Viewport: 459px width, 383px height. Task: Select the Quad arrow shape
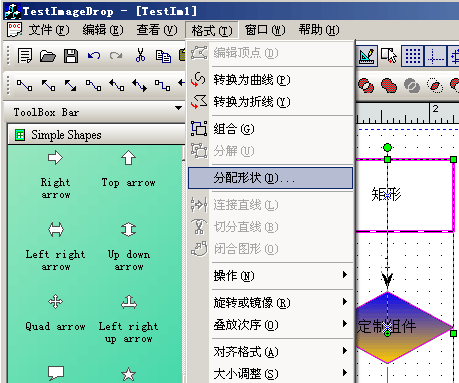pyautogui.click(x=55, y=313)
